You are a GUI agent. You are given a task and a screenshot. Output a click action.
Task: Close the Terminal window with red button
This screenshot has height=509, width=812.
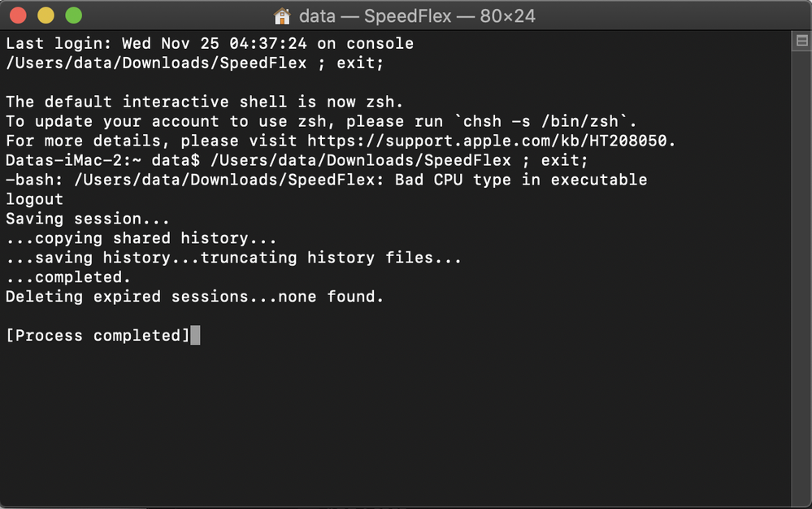click(19, 15)
